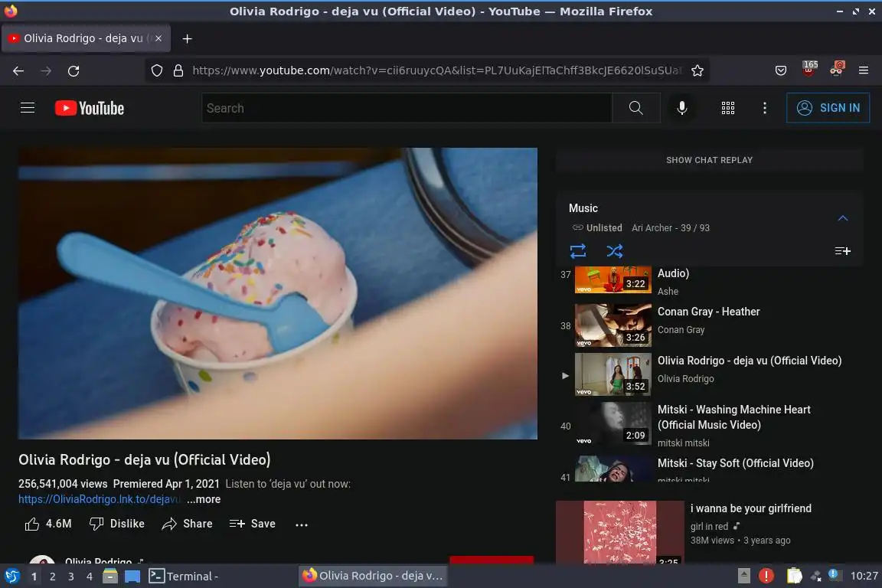
Task: Show chat replay panel
Action: tap(709, 160)
